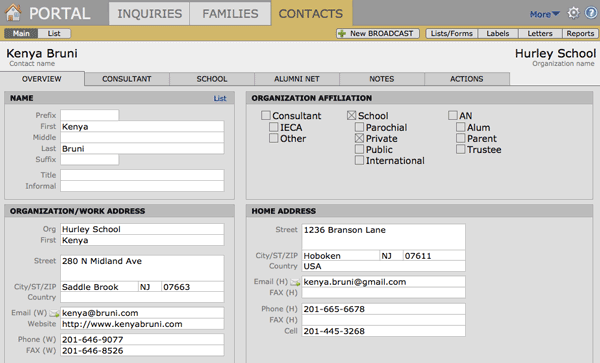600x363 pixels.
Task: Open the CONSULTANT sub-tab
Action: (x=127, y=79)
